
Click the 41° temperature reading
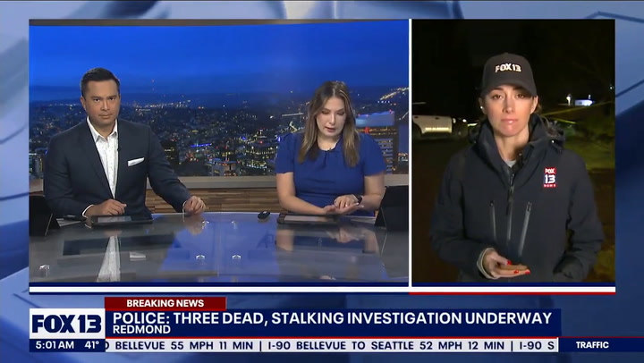click(93, 345)
